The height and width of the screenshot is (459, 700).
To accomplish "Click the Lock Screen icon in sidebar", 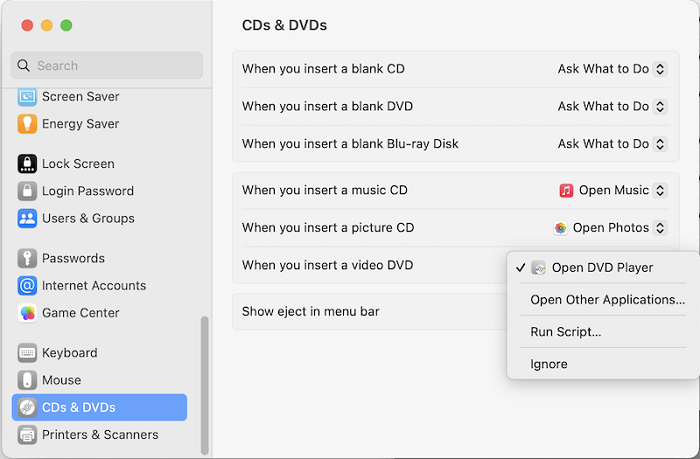I will 27,164.
